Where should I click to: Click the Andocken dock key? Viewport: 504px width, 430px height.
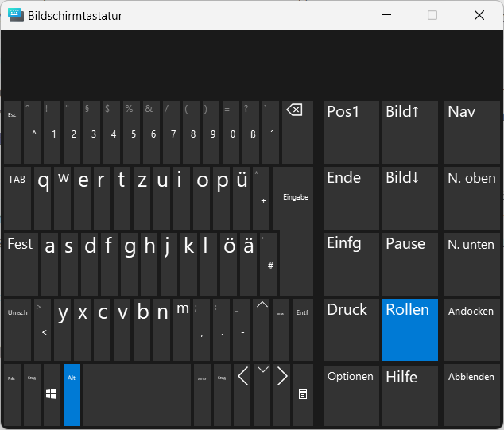472,330
